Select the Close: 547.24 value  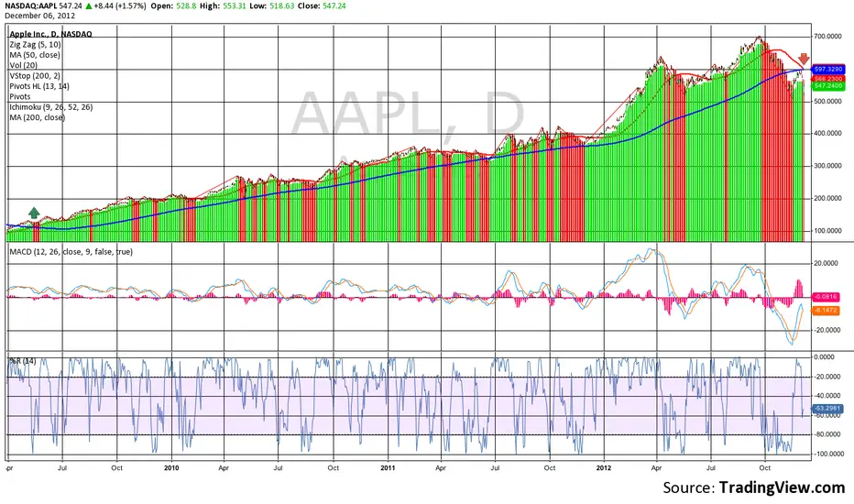coord(322,6)
